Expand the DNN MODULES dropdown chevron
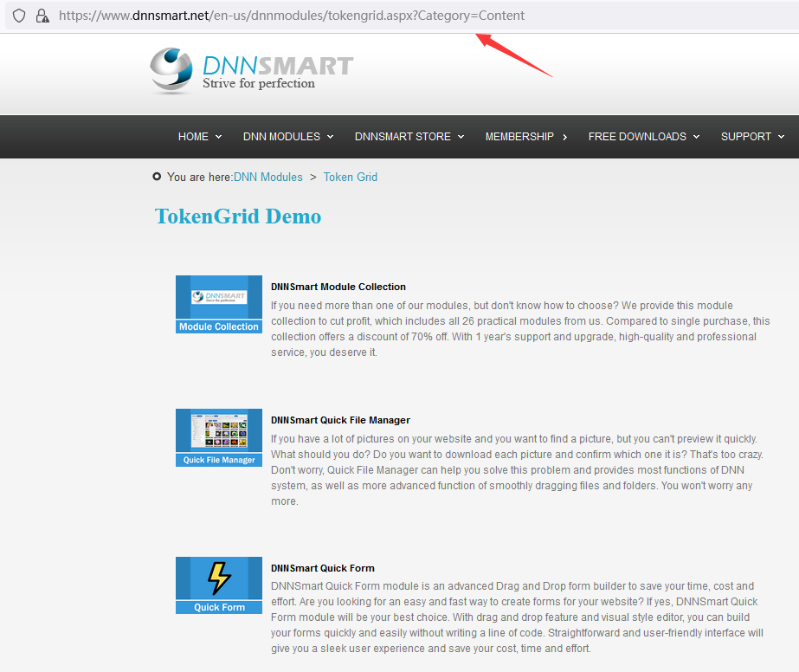799x672 pixels. pyautogui.click(x=330, y=137)
